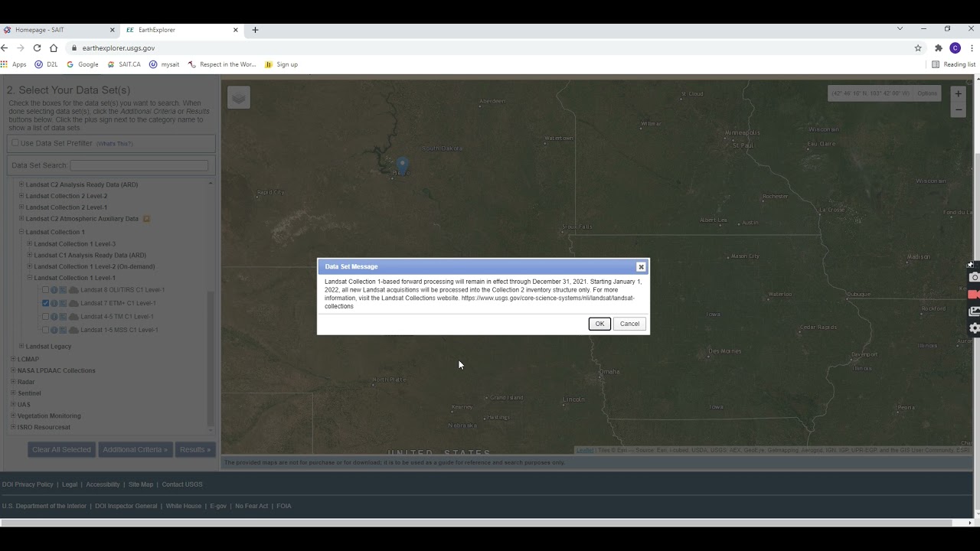The width and height of the screenshot is (980, 551).
Task: Click info icon for Landsat 7 ETM+ C1 Level-1
Action: (54, 303)
